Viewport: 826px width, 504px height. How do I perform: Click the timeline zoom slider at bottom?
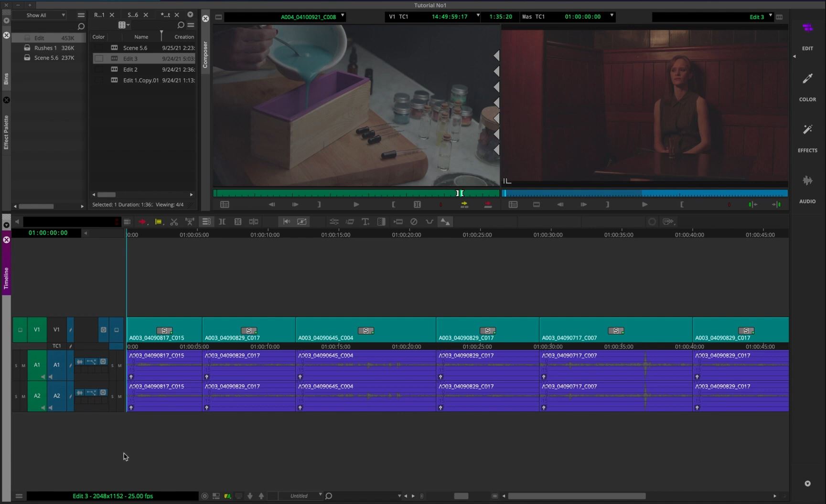click(461, 496)
